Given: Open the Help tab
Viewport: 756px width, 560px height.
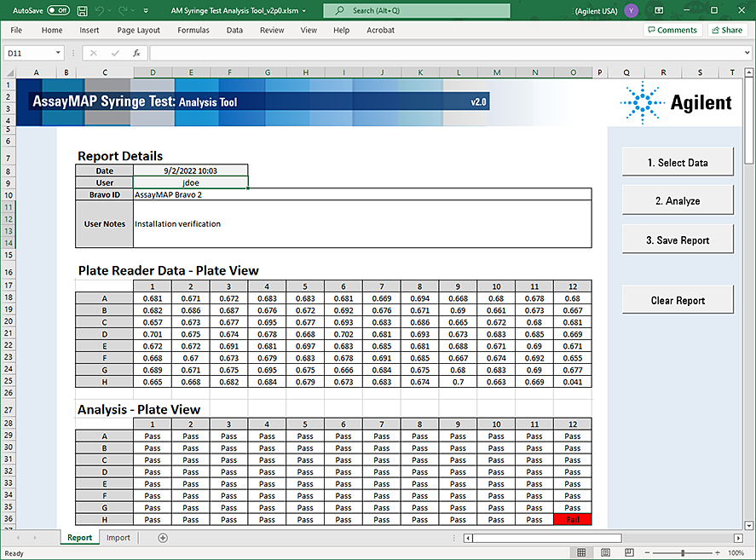Looking at the screenshot, I should click(x=342, y=30).
